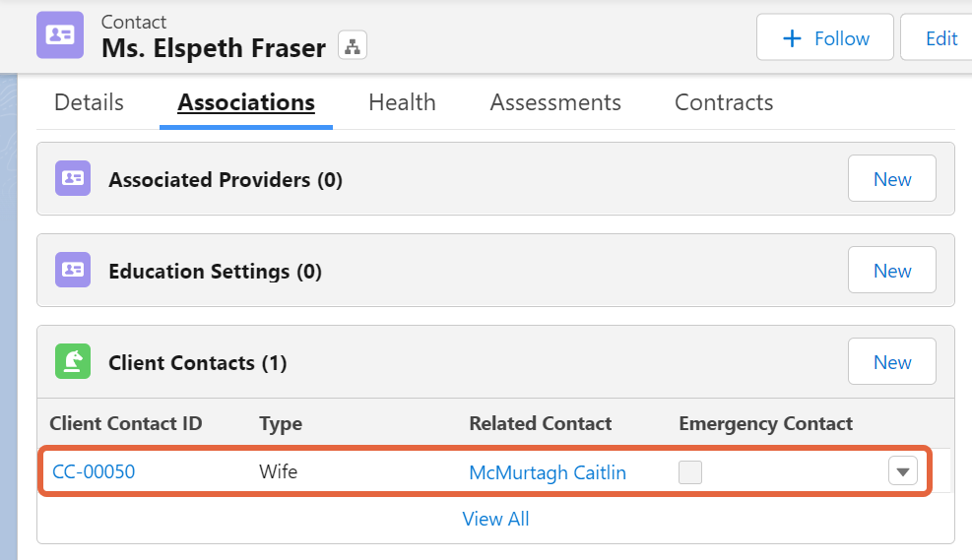
Task: Click the Education Settings card icon
Action: 73,270
